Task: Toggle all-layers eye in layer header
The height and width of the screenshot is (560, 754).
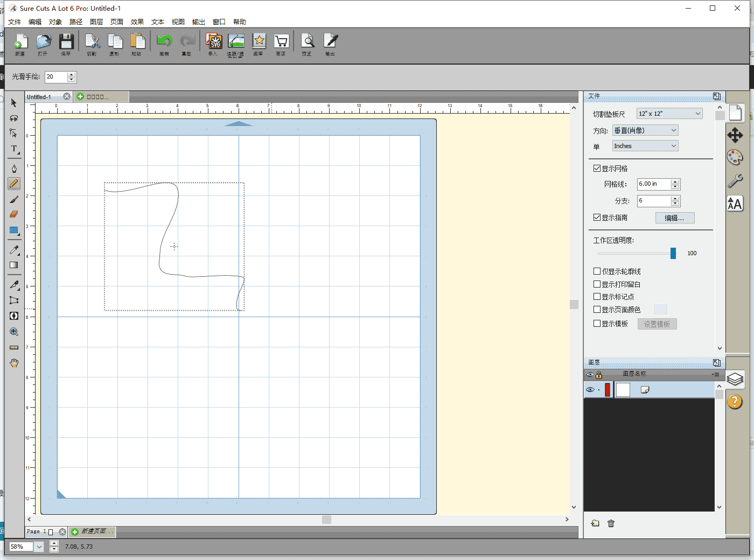Action: coord(590,375)
